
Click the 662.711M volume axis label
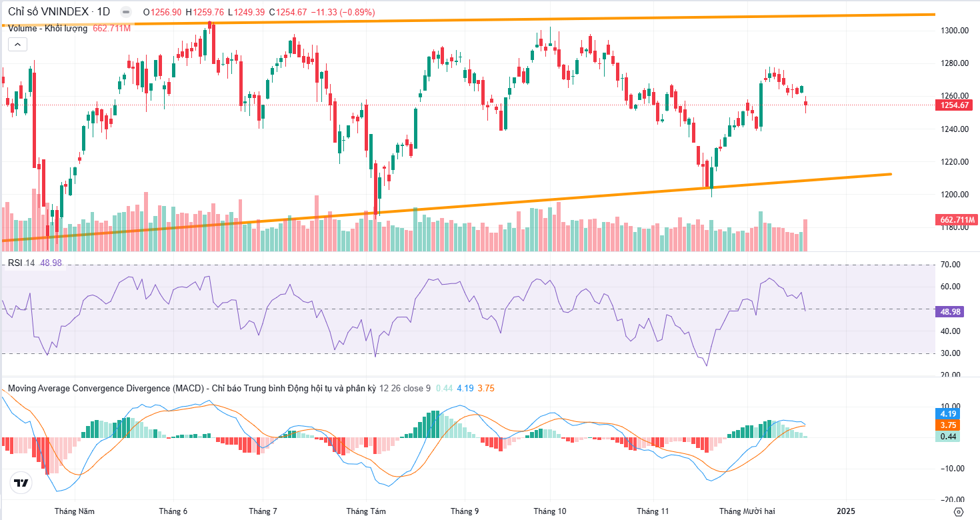pos(957,220)
